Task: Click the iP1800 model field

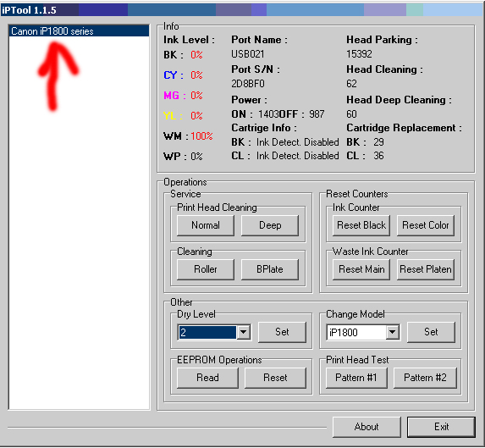Action: (x=356, y=332)
